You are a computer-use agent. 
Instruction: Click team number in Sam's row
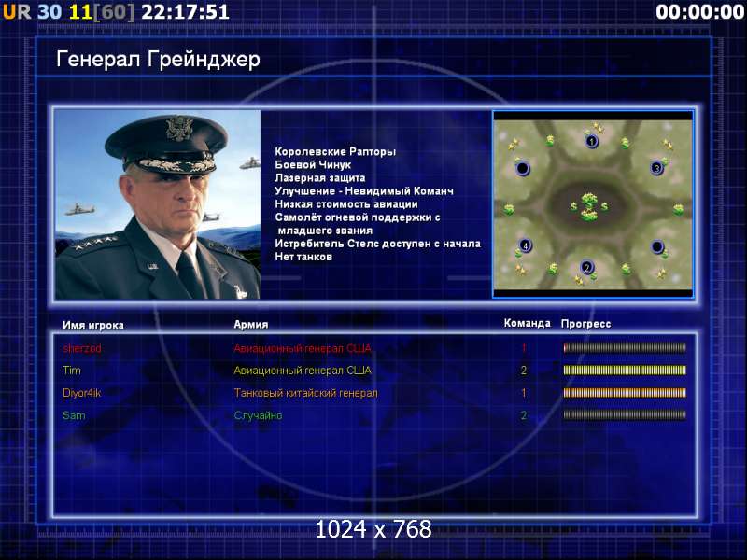(x=524, y=415)
